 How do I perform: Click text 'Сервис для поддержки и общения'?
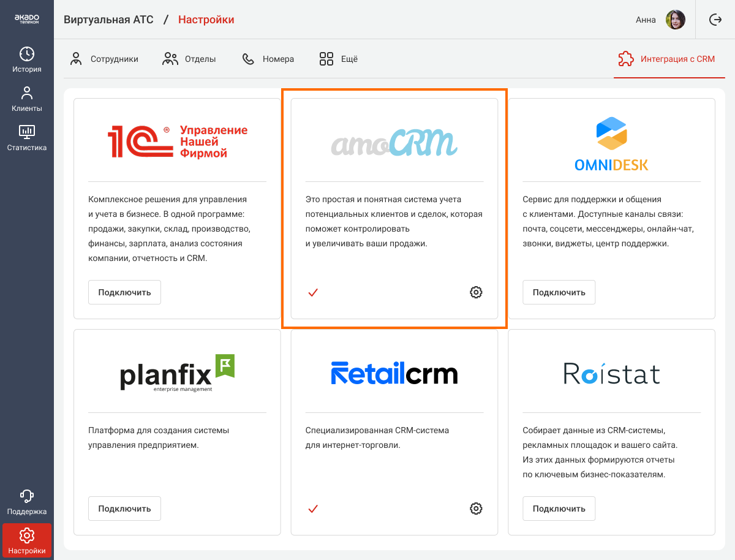(x=592, y=199)
